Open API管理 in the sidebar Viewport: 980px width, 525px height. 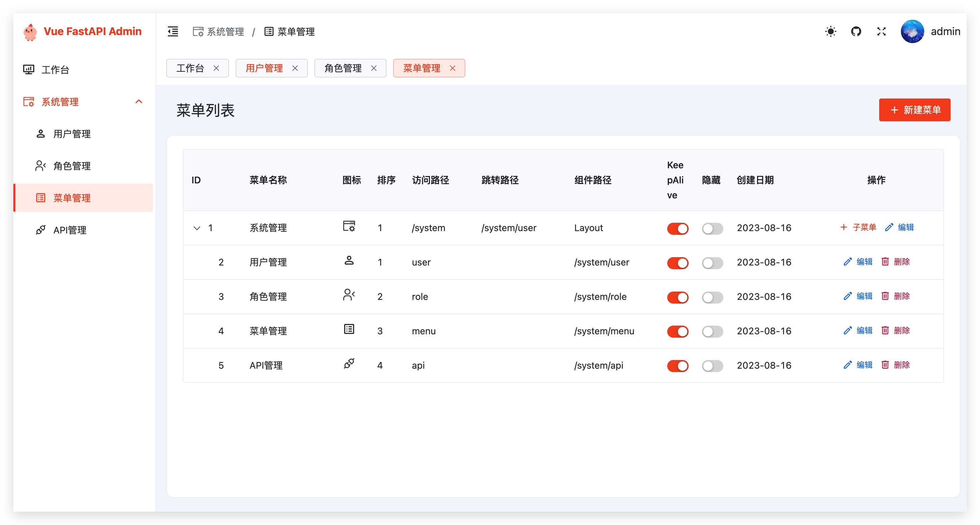click(70, 230)
